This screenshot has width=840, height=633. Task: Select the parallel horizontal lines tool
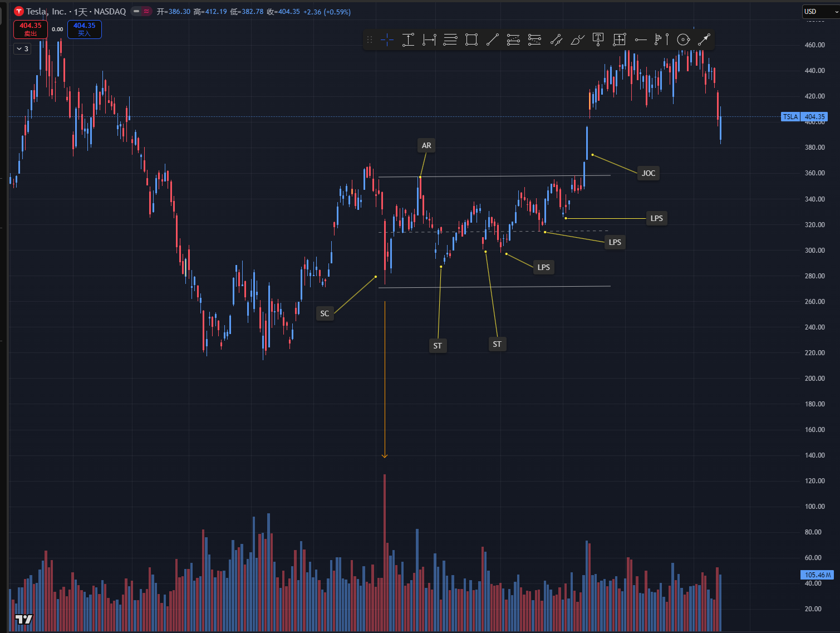pos(450,40)
